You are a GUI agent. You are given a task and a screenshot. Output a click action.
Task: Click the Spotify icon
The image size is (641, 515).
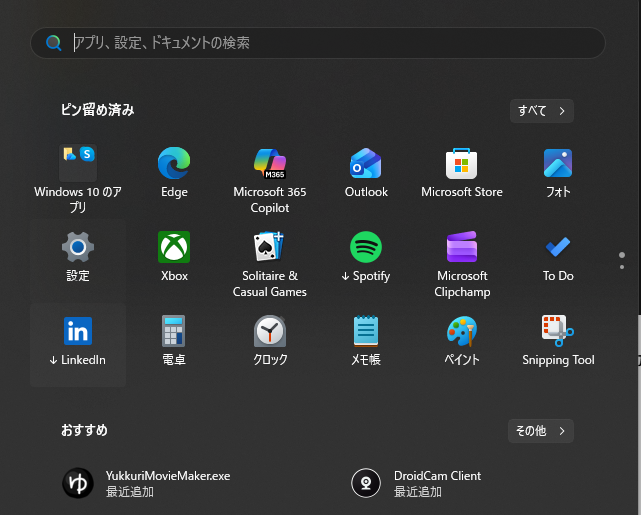(366, 247)
